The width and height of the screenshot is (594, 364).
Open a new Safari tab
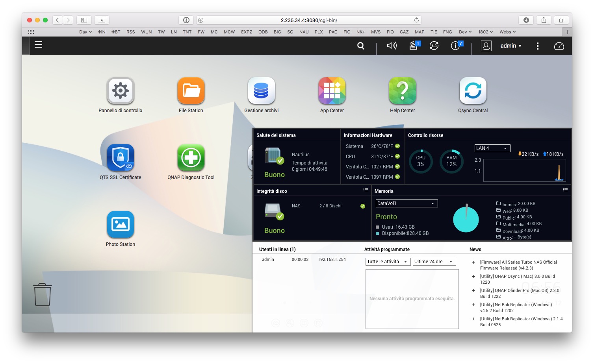[x=567, y=32]
